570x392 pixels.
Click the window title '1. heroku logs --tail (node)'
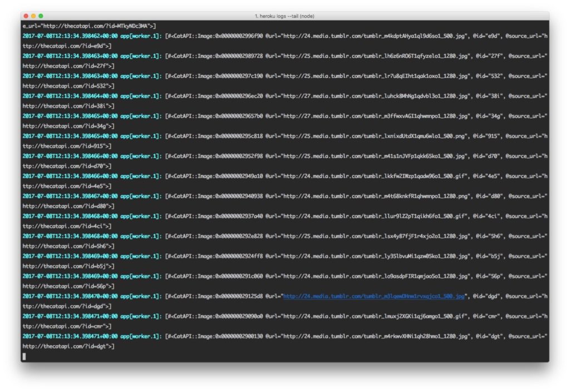(x=284, y=16)
